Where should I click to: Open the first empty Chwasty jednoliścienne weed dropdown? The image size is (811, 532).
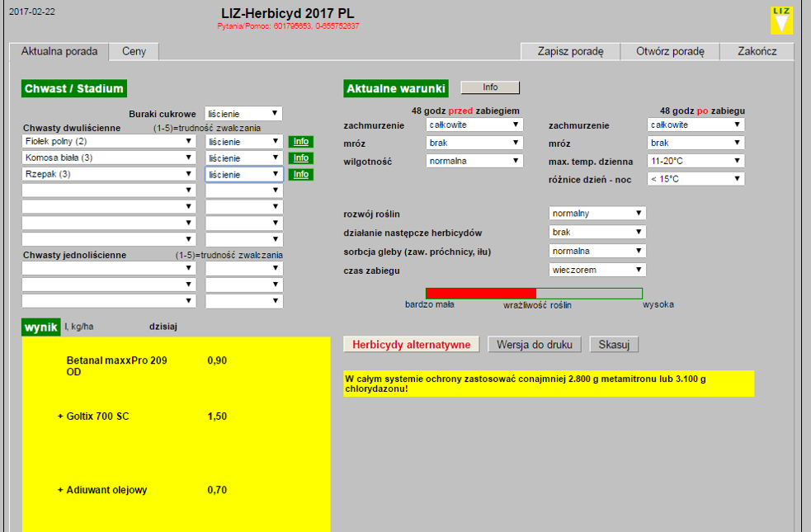pos(109,268)
